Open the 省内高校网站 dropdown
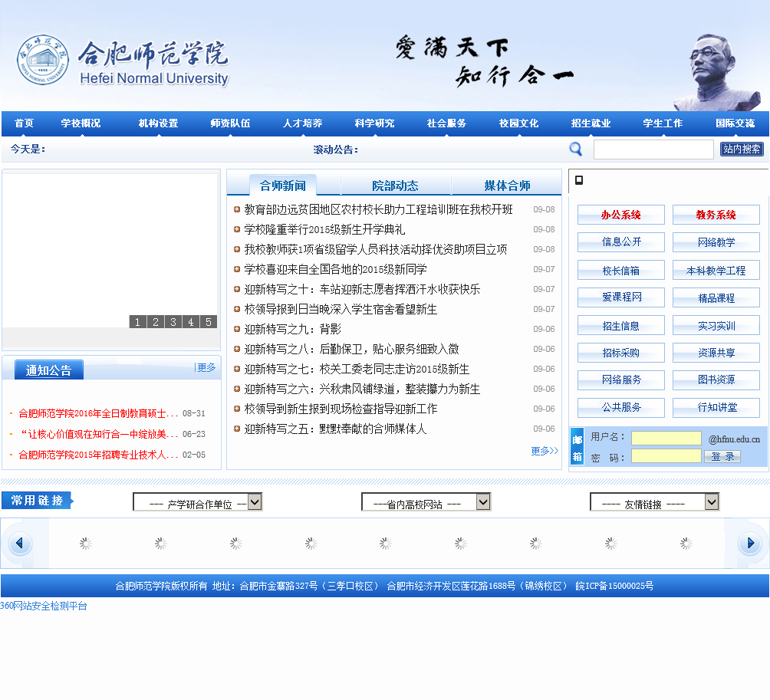This screenshot has height=700, width=770. [426, 502]
